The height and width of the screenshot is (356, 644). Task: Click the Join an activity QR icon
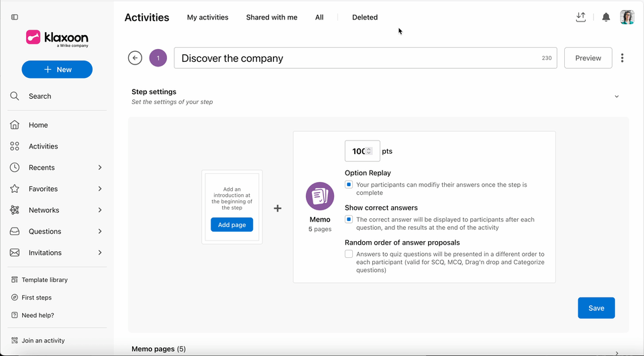coord(15,341)
